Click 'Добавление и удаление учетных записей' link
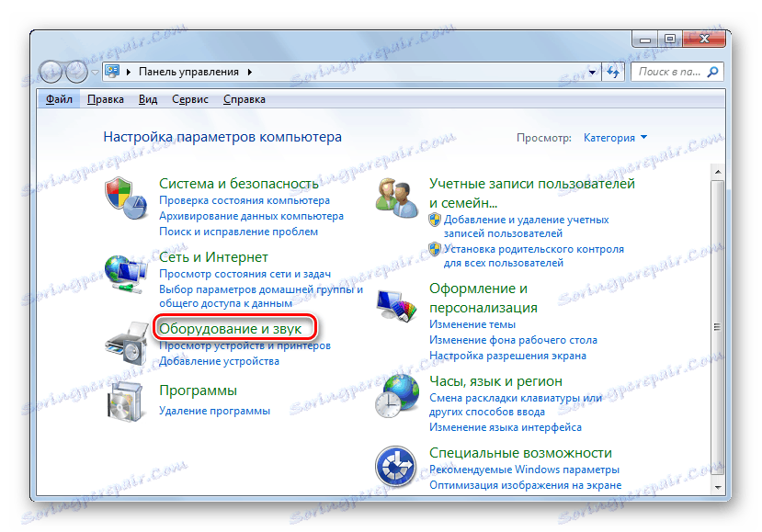The height and width of the screenshot is (532, 762). [x=526, y=226]
